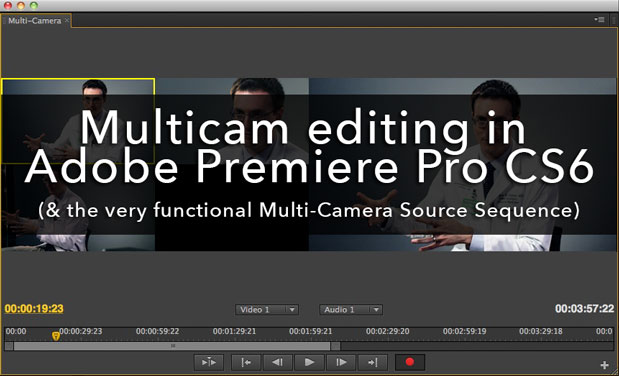Viewport: 619px width, 376px height.
Task: Click the zoom bar's left end handle
Action: [9, 346]
